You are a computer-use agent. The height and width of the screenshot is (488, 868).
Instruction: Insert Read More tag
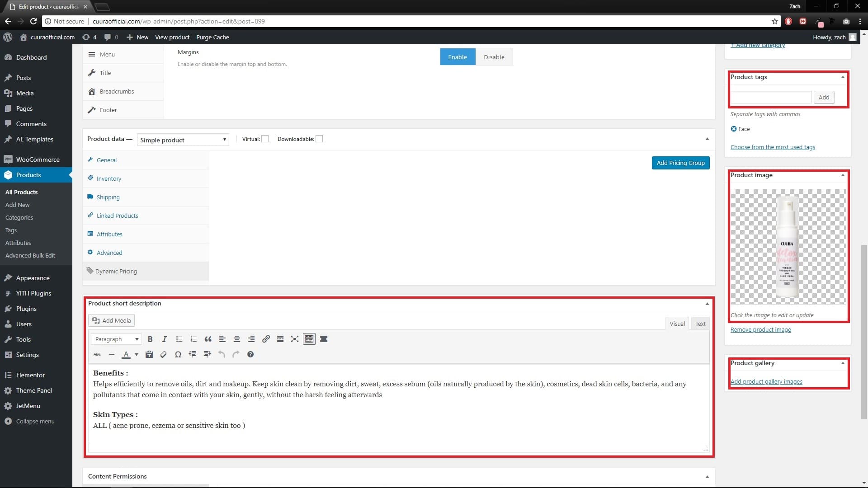280,339
